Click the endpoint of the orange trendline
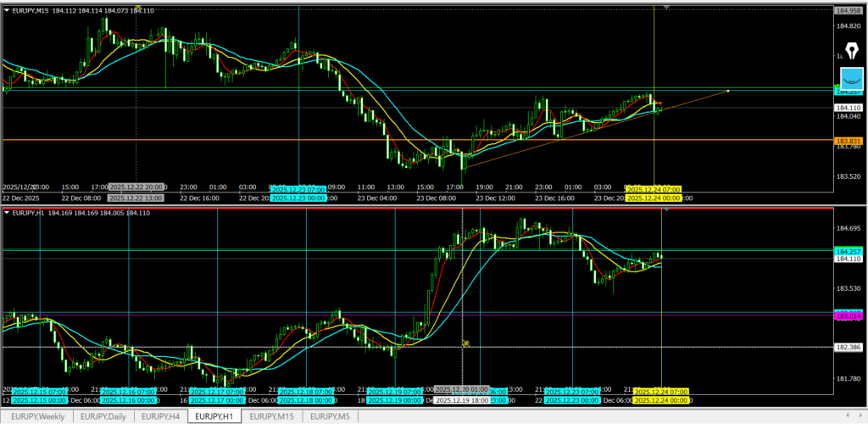The height and width of the screenshot is (424, 868). [x=728, y=90]
